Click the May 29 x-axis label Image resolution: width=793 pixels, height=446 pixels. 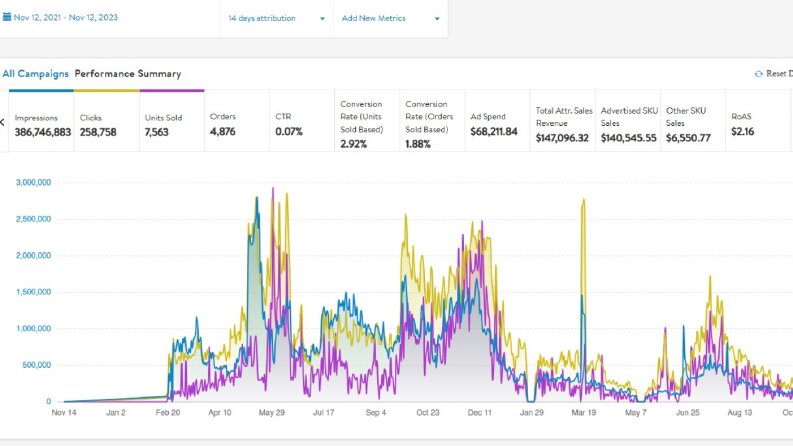coord(272,413)
